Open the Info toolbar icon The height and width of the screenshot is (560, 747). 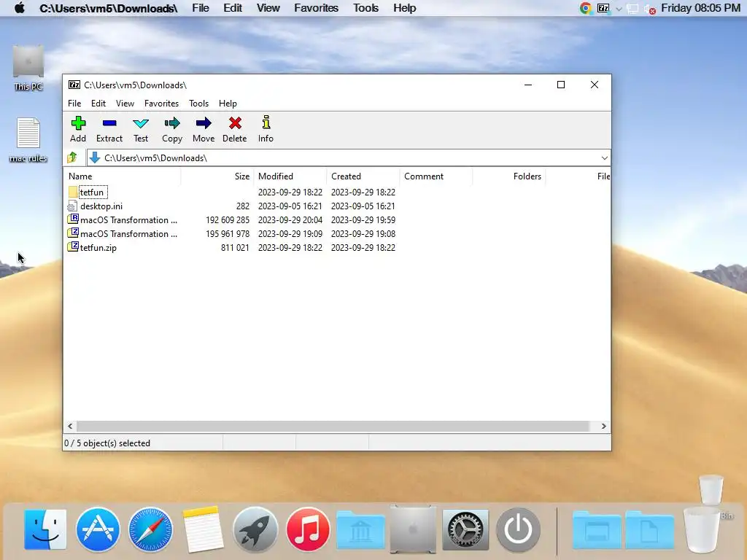pyautogui.click(x=266, y=129)
